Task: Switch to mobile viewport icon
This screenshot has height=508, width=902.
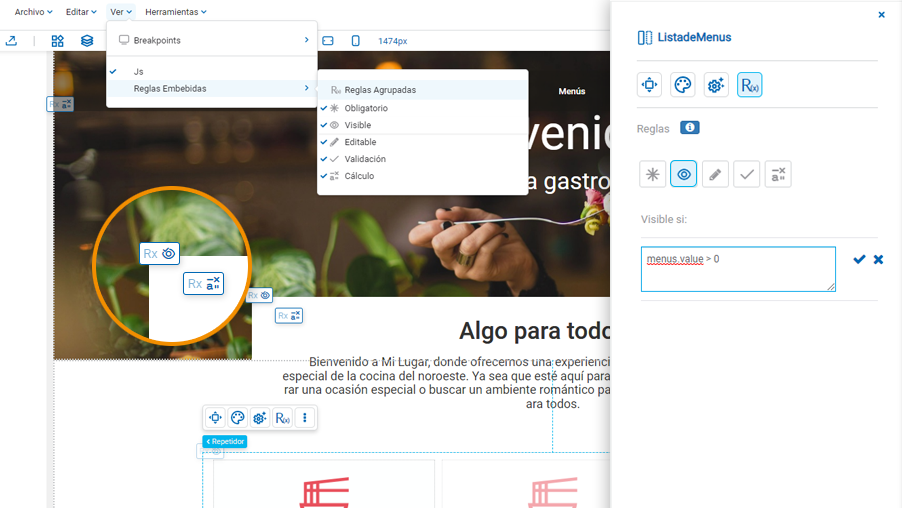Action: click(x=356, y=41)
